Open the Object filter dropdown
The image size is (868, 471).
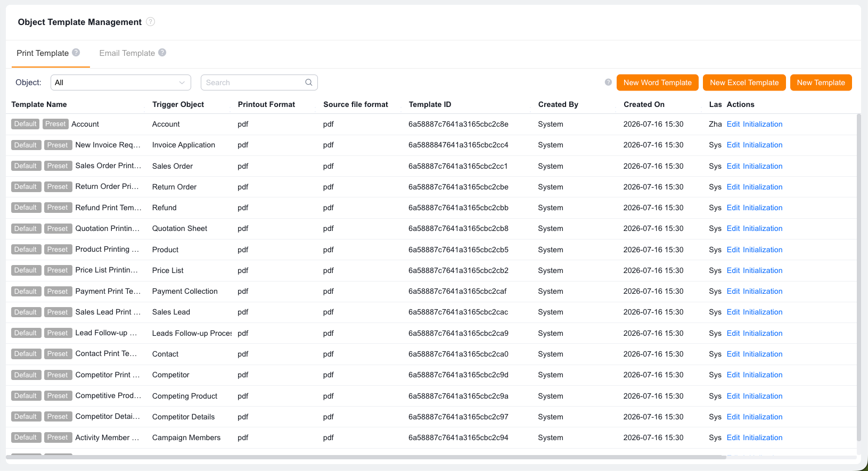[121, 82]
